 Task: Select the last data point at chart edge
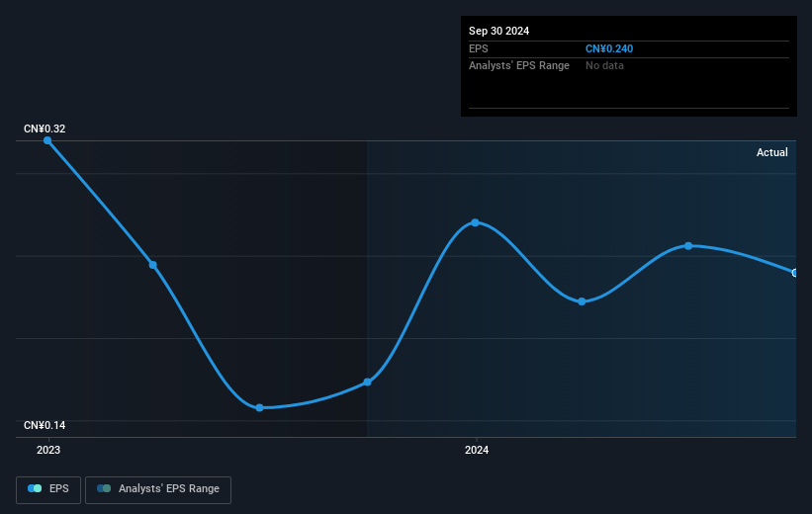(x=794, y=273)
